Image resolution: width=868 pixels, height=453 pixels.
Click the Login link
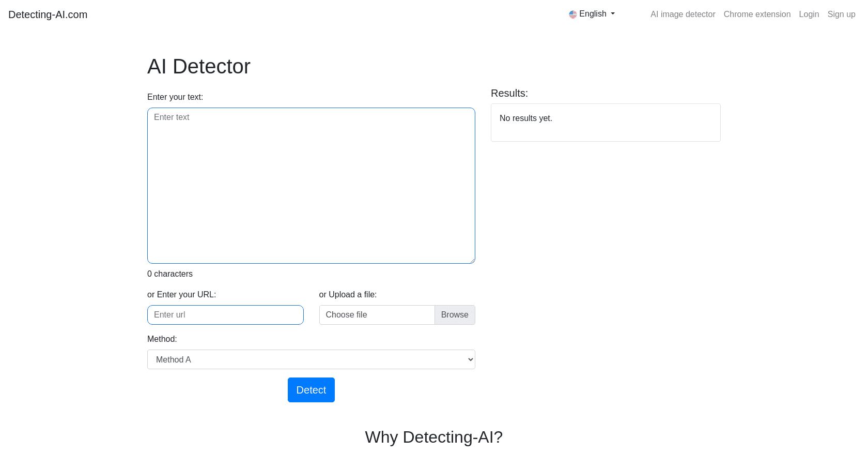point(809,14)
